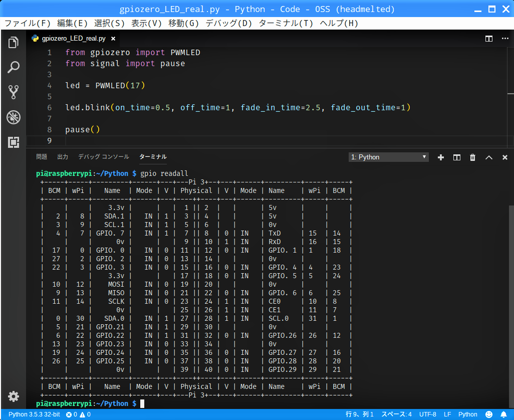The image size is (514, 420).
Task: Click the pause() call on line 8
Action: tap(82, 129)
